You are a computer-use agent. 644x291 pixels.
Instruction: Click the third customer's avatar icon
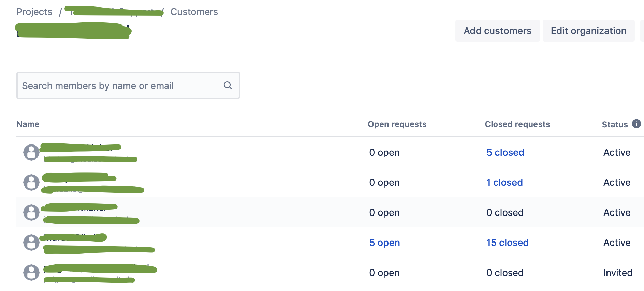pos(31,212)
